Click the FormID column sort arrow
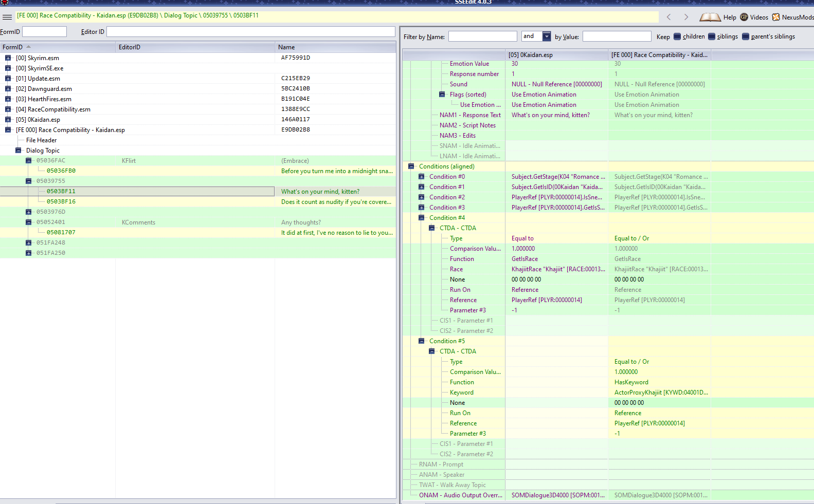 coord(28,47)
